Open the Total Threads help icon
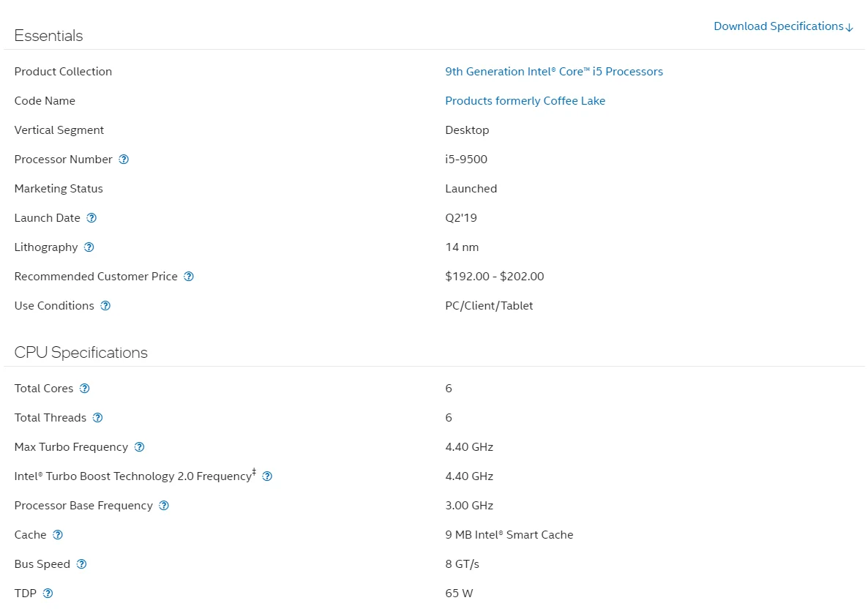Image resolution: width=868 pixels, height=614 pixels. click(x=97, y=418)
